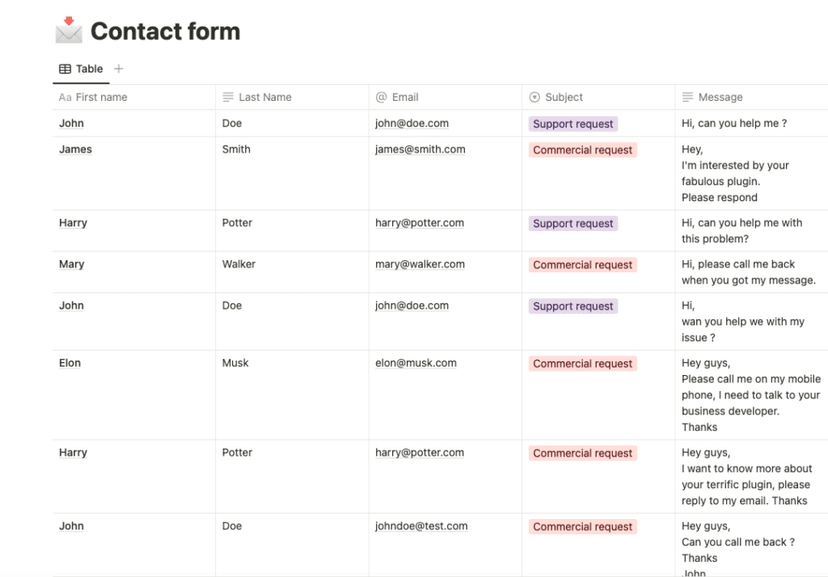Click the select icon in Subject header
The width and height of the screenshot is (828, 577).
pos(534,97)
